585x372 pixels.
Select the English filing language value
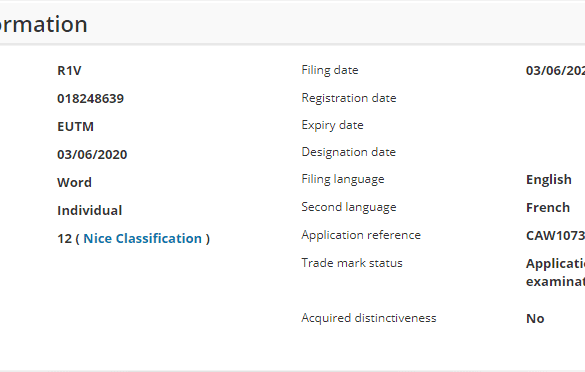click(549, 179)
